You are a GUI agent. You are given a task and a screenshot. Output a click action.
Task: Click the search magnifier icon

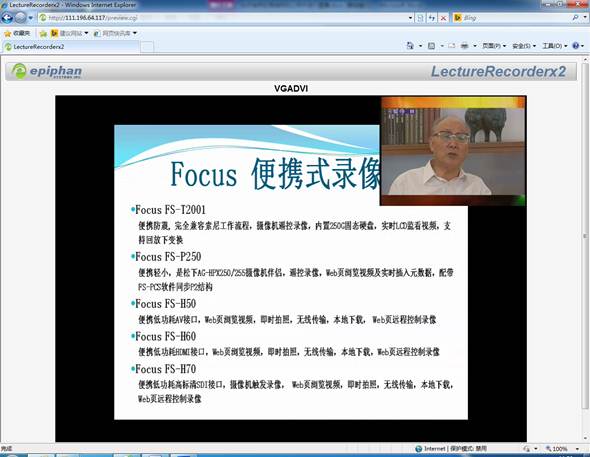click(575, 18)
